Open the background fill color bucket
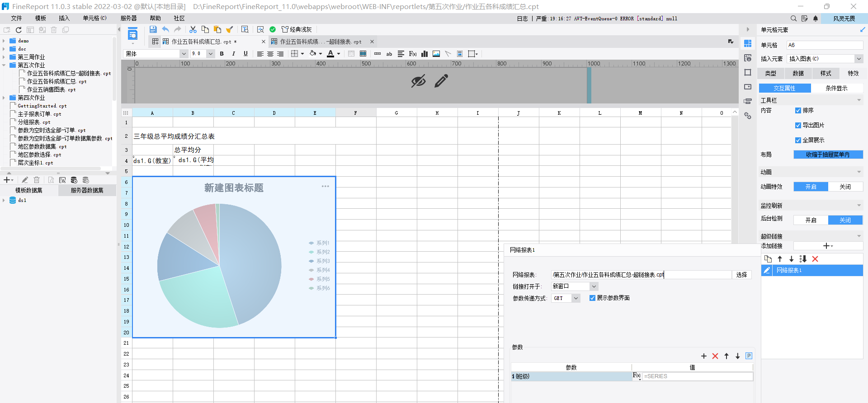 tap(313, 54)
